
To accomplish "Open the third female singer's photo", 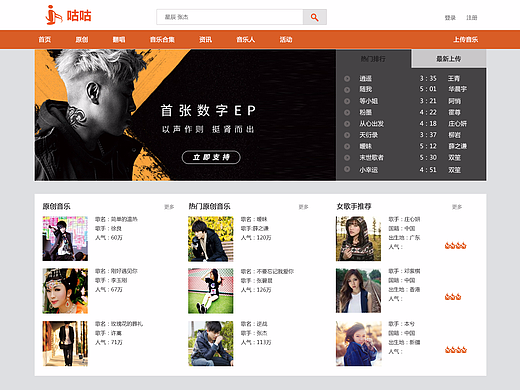I will (x=358, y=343).
